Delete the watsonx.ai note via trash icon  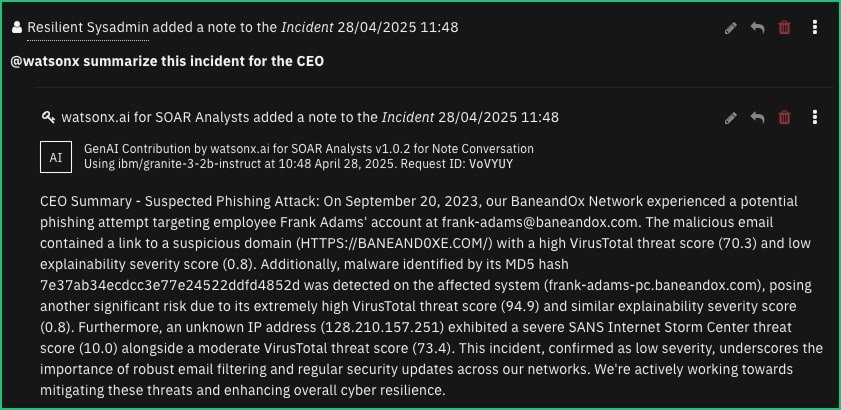click(784, 118)
